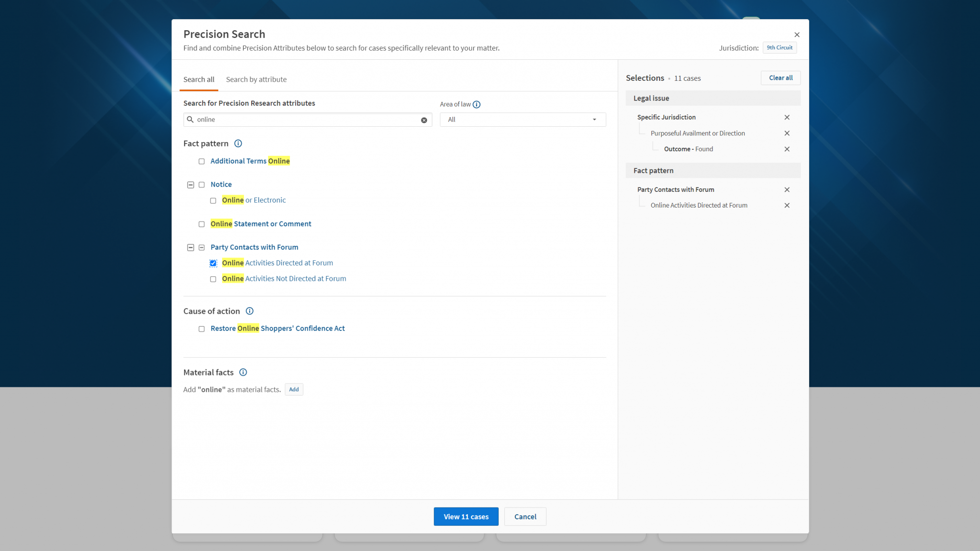This screenshot has height=551, width=980.
Task: Remove Online Activities Directed at Forum selection
Action: pyautogui.click(x=787, y=205)
